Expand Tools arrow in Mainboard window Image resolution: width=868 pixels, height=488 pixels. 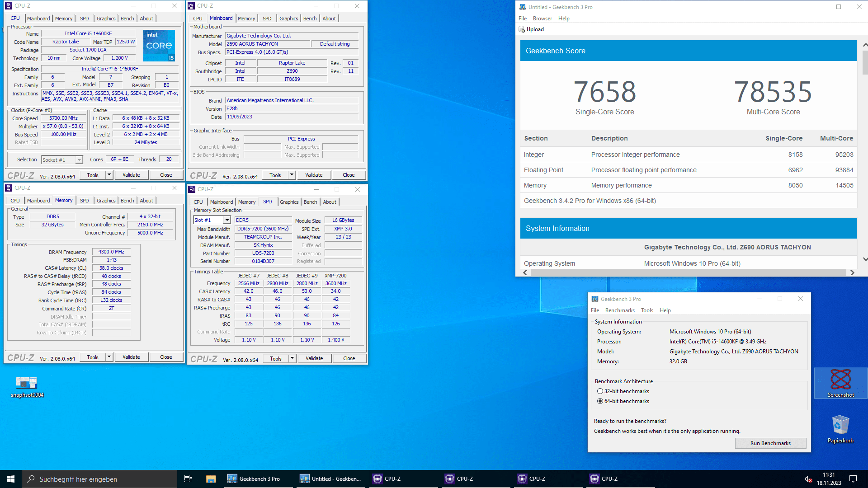point(292,175)
